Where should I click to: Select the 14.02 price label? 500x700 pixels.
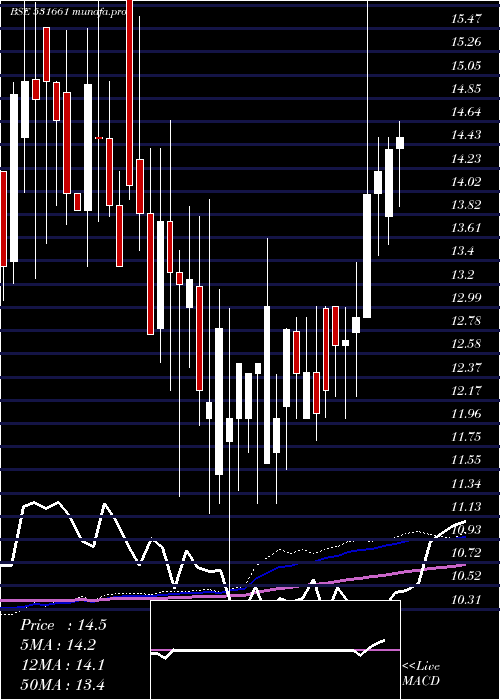[x=467, y=182]
